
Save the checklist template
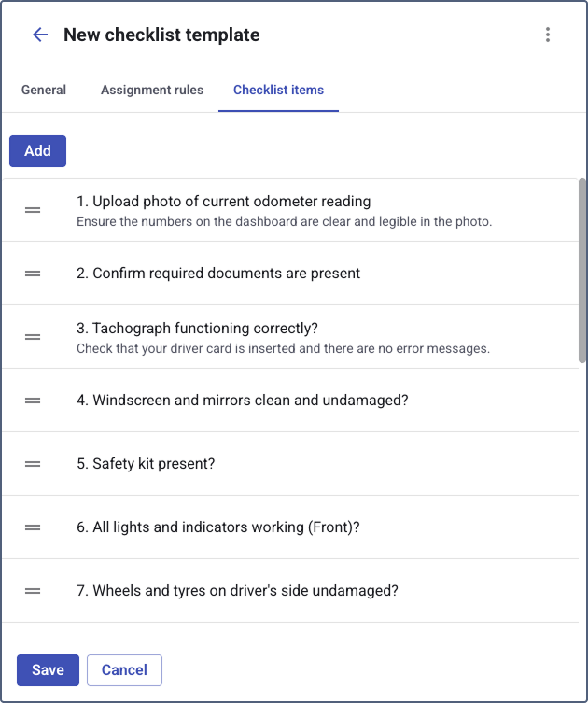click(x=48, y=670)
